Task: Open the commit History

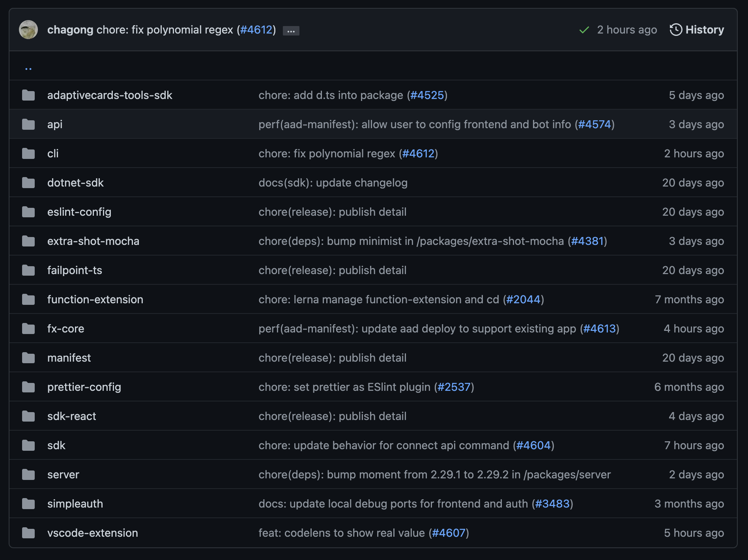Action: tap(697, 30)
